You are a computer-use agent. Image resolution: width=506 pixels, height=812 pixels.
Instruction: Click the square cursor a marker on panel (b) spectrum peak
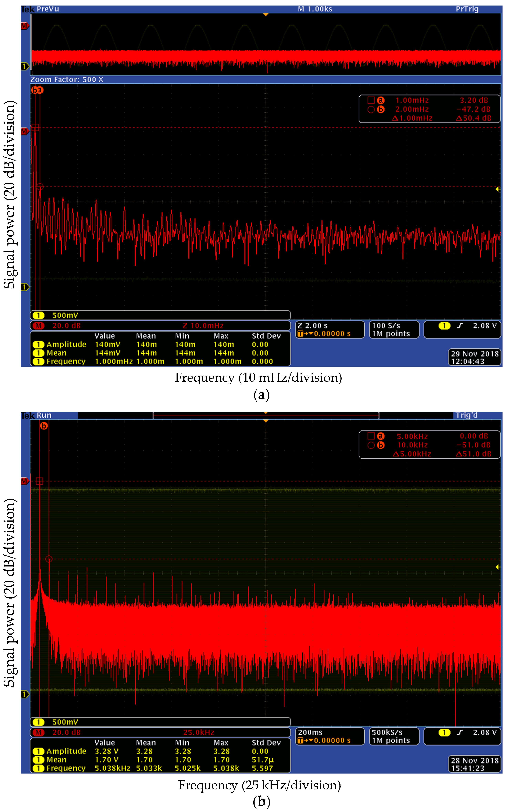coord(39,481)
